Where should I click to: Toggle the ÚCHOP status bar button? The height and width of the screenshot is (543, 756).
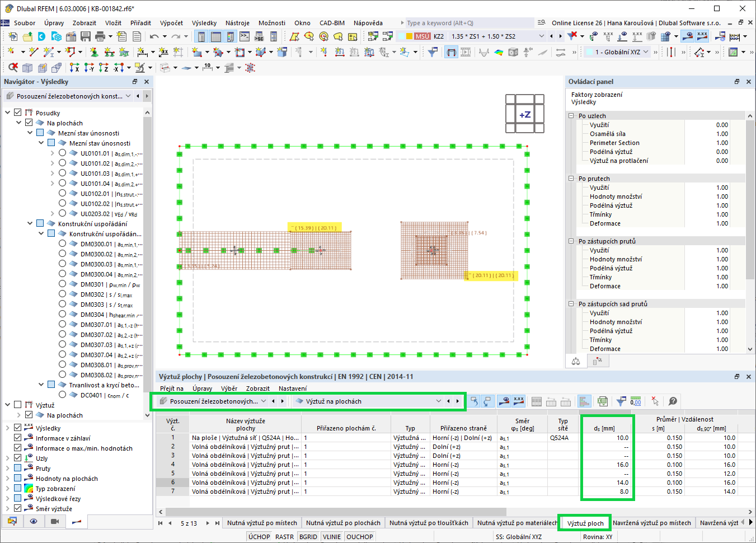259,537
